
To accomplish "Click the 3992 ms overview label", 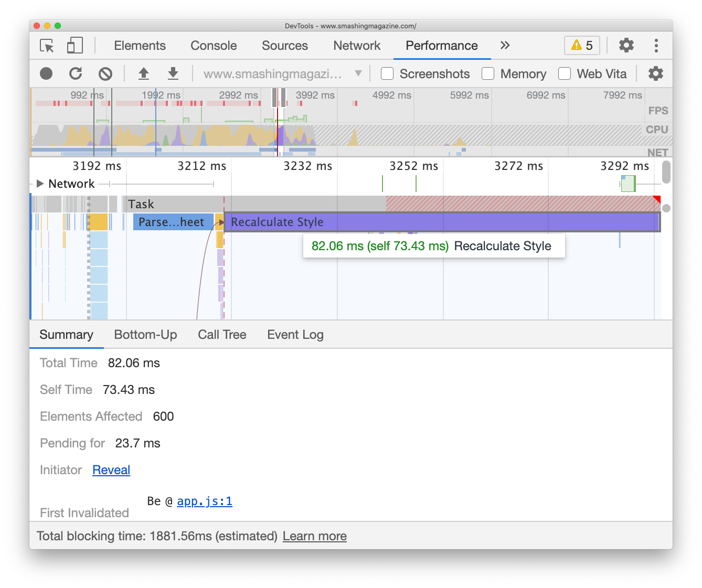I will coord(315,95).
